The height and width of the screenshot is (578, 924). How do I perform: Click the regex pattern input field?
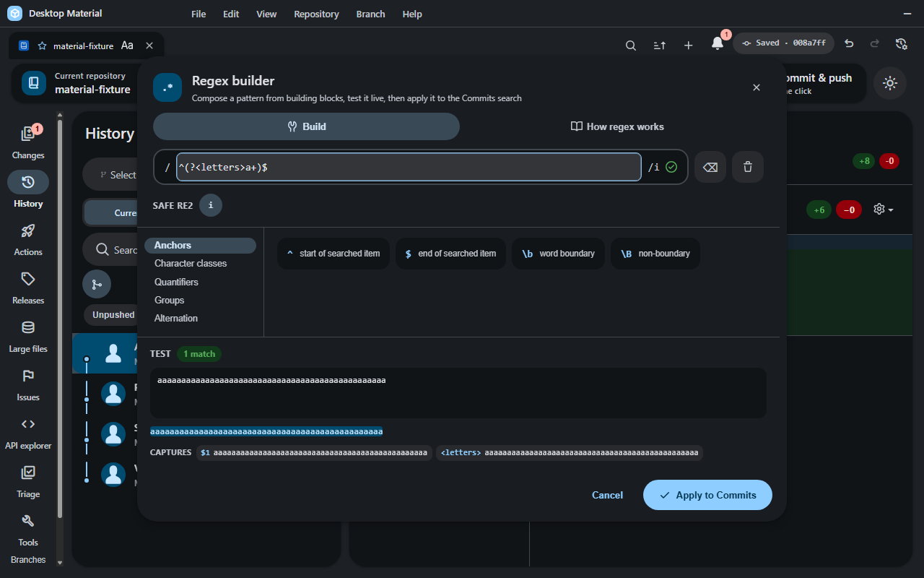click(409, 167)
